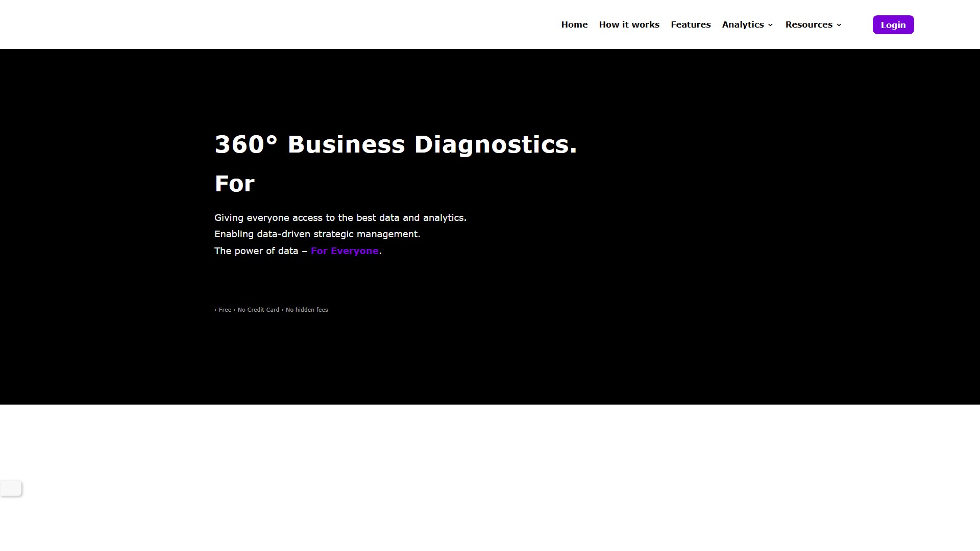This screenshot has width=980, height=551.
Task: Open the "How it works" page
Action: click(x=629, y=24)
